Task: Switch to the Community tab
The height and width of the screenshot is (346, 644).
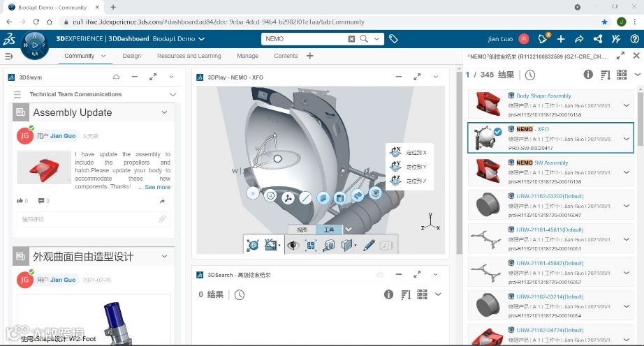Action: 79,56
